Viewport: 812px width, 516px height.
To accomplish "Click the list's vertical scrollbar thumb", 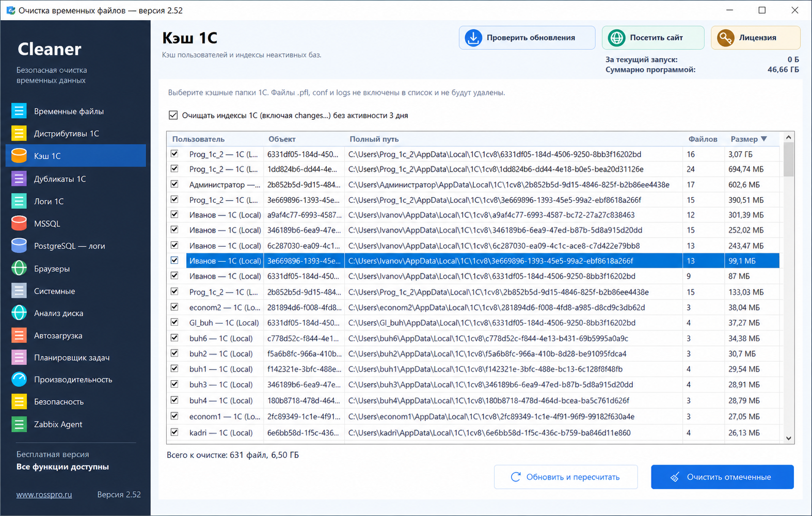I will 788,160.
